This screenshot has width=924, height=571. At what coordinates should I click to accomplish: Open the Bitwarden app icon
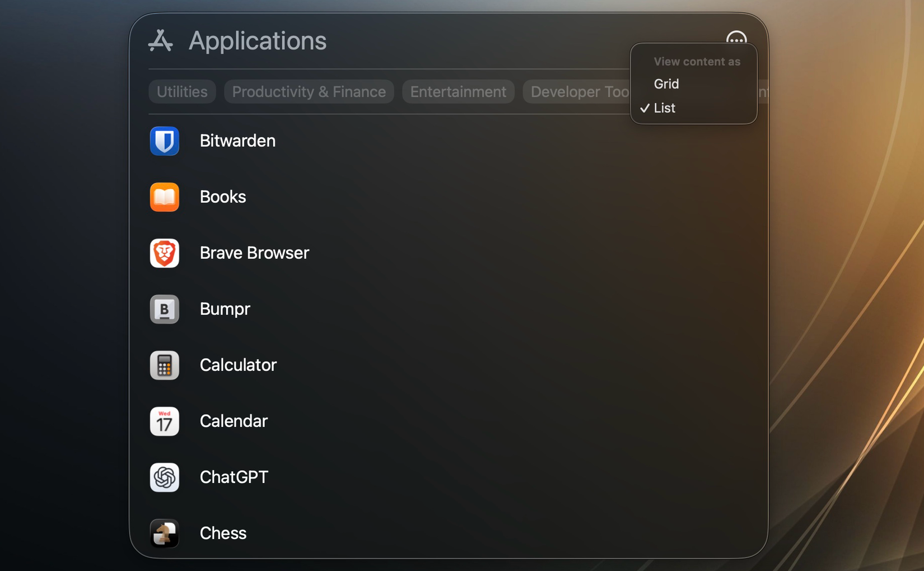coord(164,141)
